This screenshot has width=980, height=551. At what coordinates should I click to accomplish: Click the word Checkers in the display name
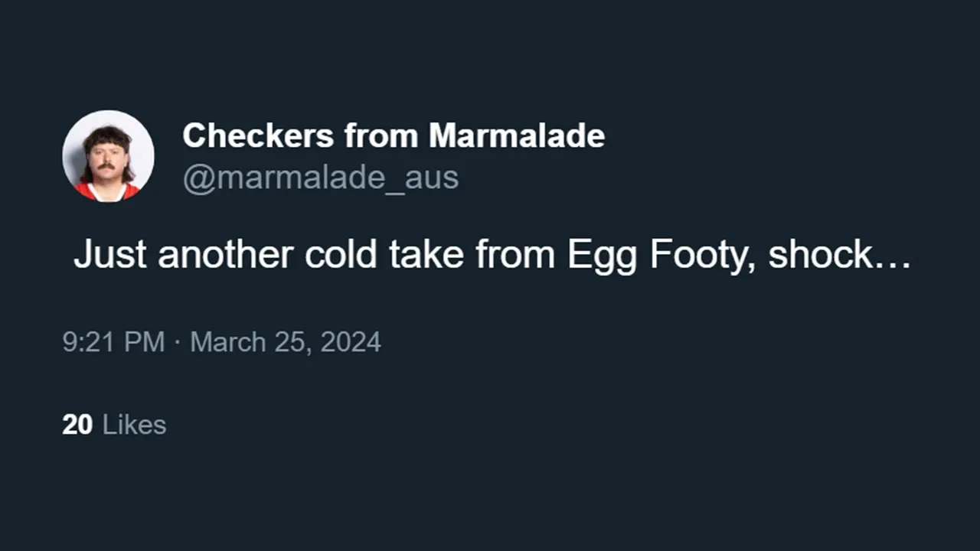(x=258, y=136)
